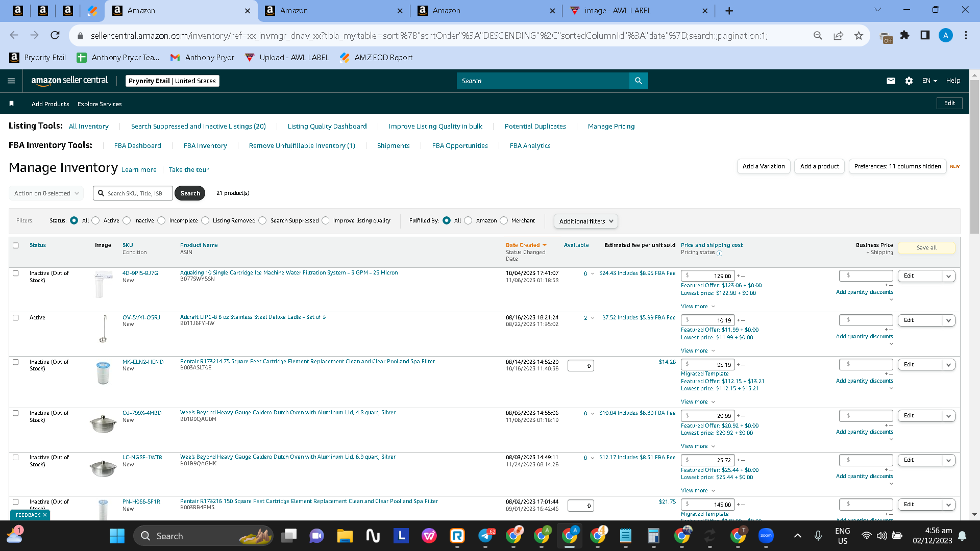
Task: Expand View more for the Aquaking row
Action: tap(698, 306)
